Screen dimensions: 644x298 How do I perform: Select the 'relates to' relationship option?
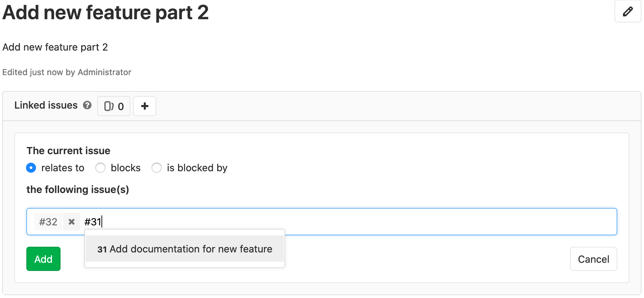[x=31, y=168]
